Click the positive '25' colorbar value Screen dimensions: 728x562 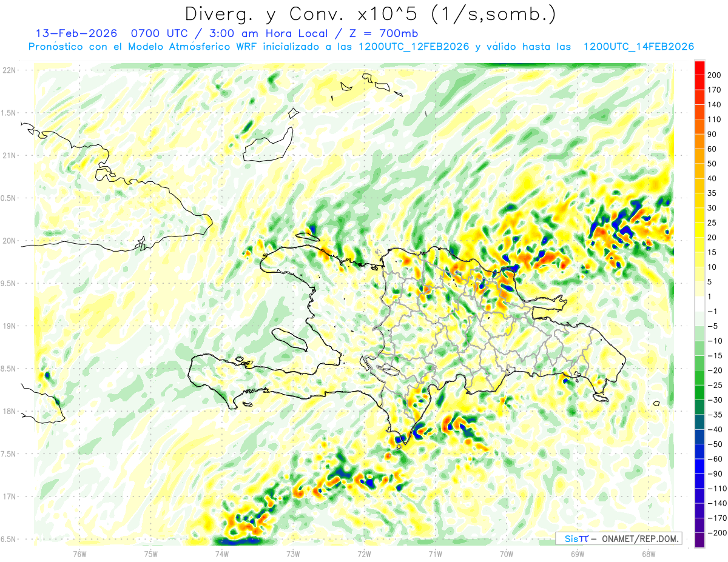tap(713, 222)
